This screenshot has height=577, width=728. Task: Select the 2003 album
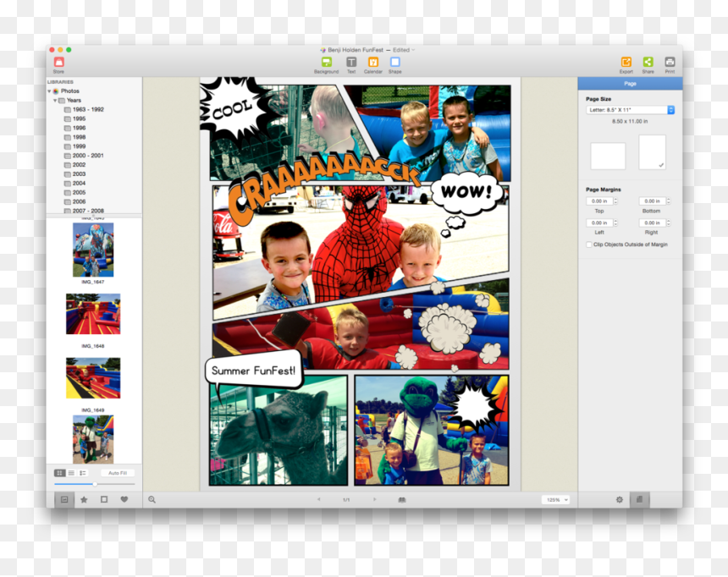click(x=75, y=174)
